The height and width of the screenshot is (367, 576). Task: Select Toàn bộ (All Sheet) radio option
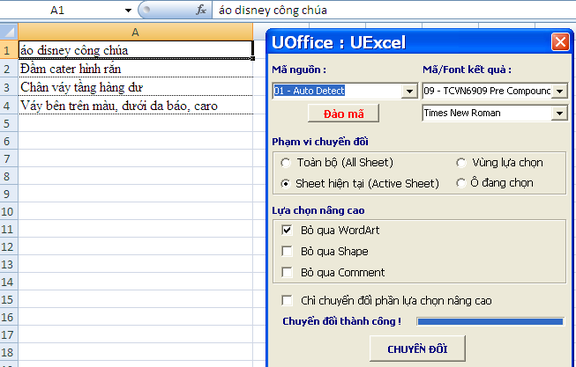pos(285,163)
